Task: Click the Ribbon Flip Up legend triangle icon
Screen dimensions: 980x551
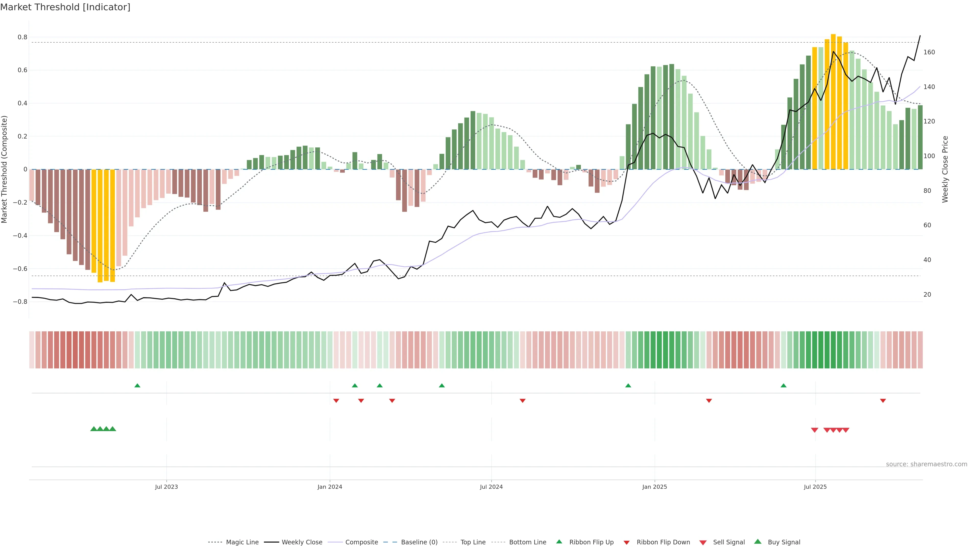Action: pos(559,542)
